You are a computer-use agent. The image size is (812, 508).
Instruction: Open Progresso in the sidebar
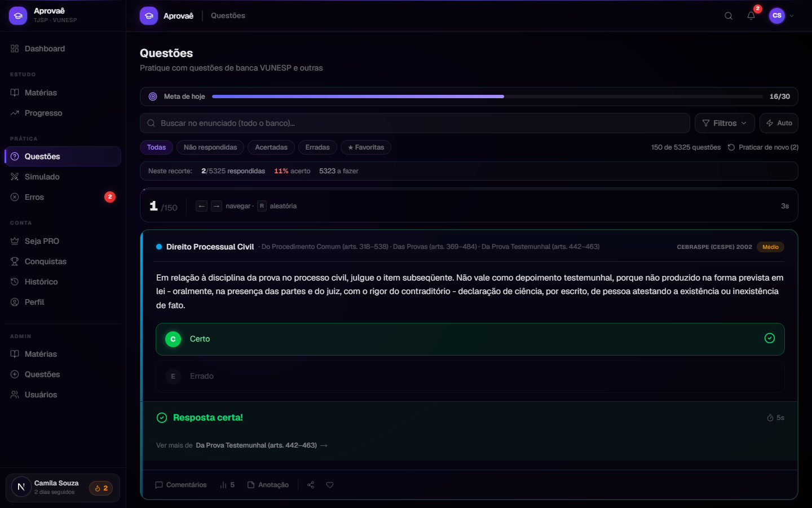63,113
